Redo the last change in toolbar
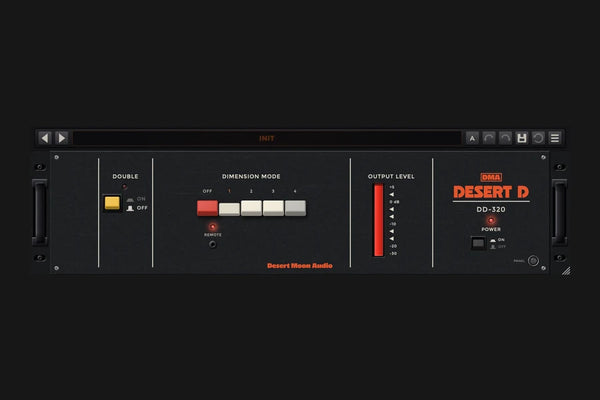Screen dimensions: 600x400 [x=505, y=138]
